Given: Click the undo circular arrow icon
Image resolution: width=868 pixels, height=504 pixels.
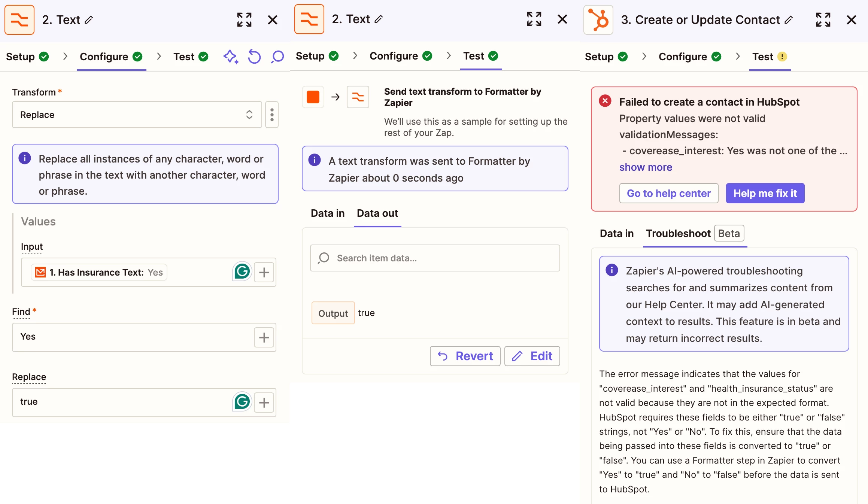Looking at the screenshot, I should (254, 57).
